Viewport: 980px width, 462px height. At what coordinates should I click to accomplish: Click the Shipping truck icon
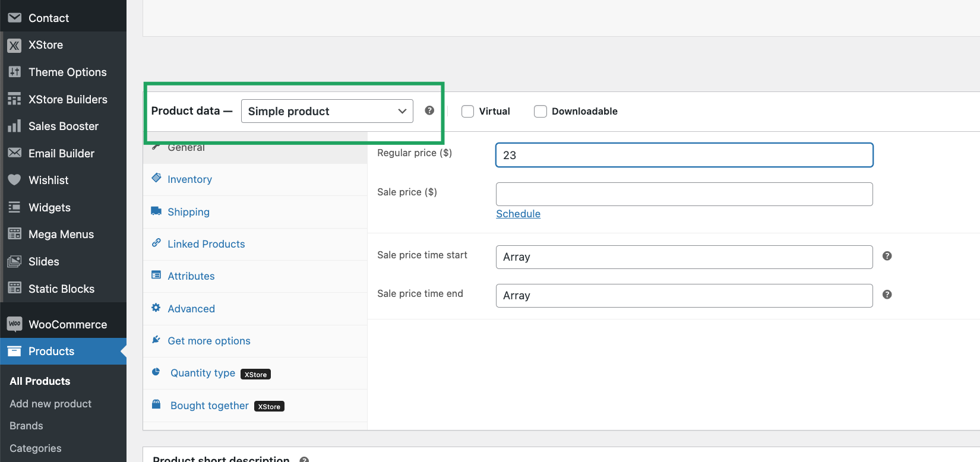(156, 211)
